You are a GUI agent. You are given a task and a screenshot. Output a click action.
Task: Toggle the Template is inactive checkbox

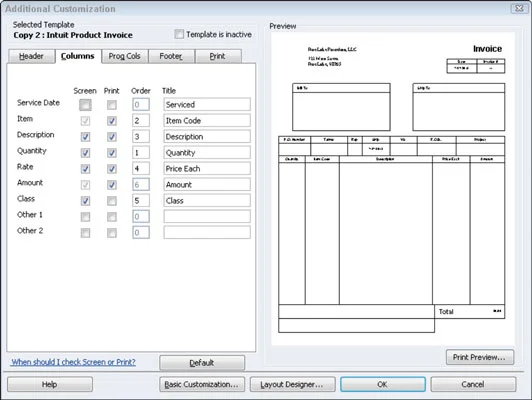(x=179, y=34)
